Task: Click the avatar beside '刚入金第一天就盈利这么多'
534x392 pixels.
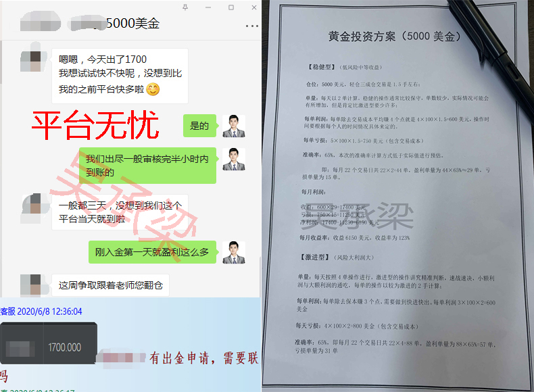Action: pos(234,252)
